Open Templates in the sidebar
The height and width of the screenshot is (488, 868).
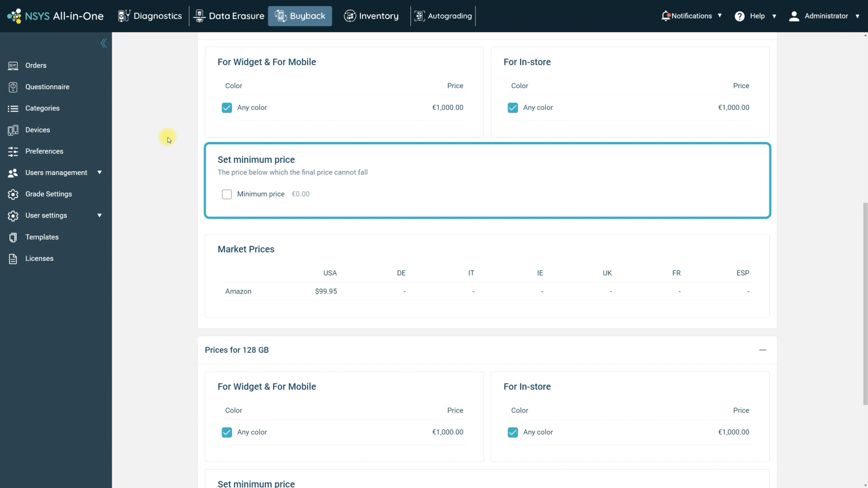42,237
